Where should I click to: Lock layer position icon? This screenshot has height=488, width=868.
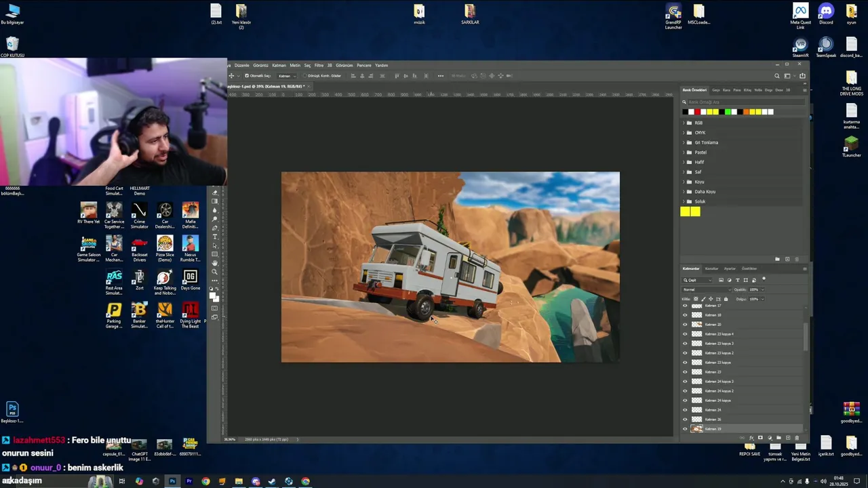(x=711, y=299)
